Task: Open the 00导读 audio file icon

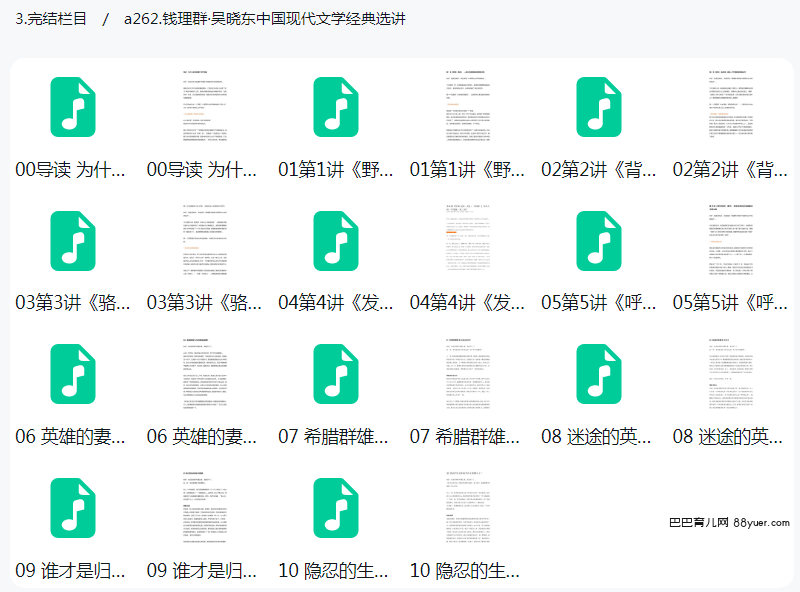Action: [x=72, y=107]
